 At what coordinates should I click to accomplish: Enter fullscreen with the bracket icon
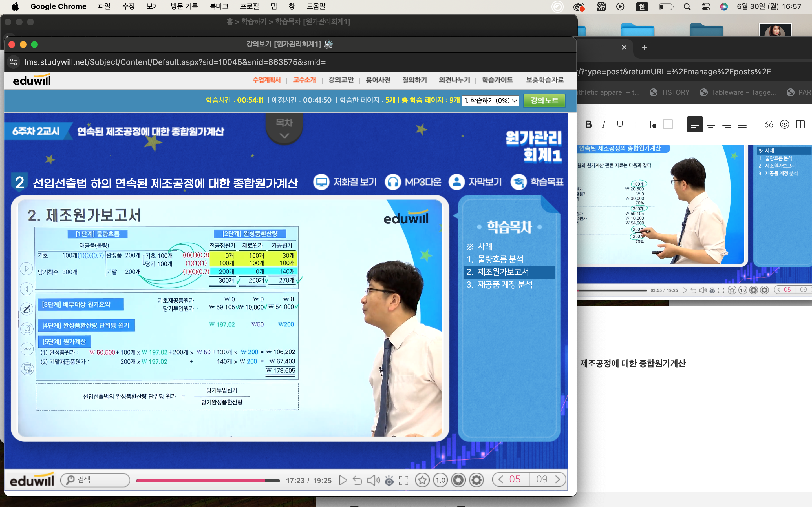pyautogui.click(x=404, y=481)
